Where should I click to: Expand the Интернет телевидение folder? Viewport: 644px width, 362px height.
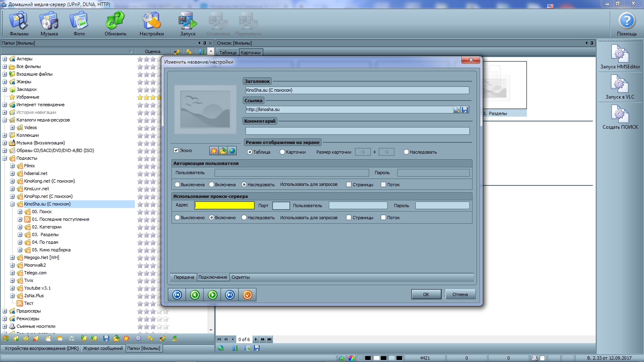pyautogui.click(x=5, y=105)
